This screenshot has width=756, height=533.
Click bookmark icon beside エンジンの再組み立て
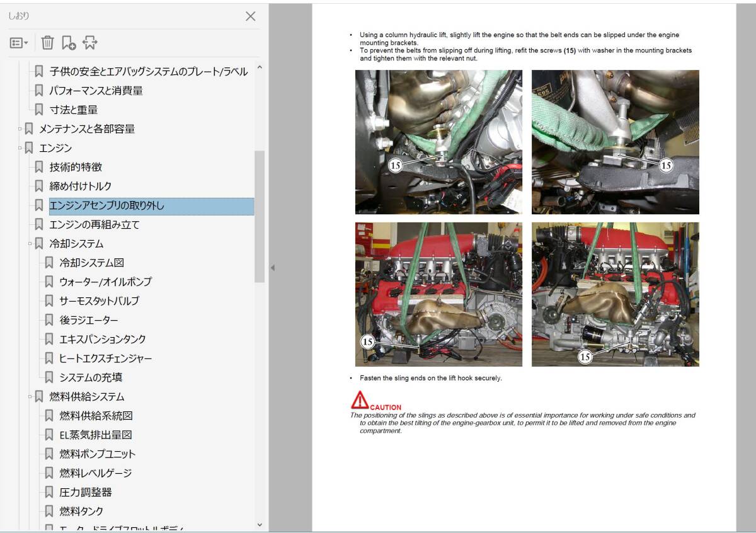[x=39, y=224]
